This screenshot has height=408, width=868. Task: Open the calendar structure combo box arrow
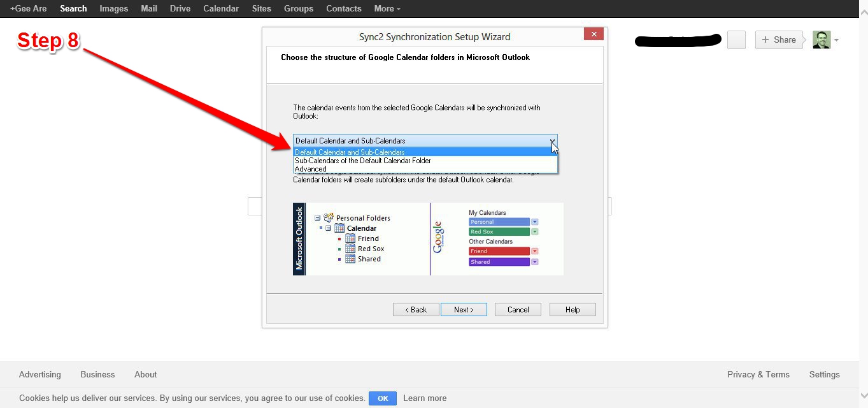[x=551, y=141]
